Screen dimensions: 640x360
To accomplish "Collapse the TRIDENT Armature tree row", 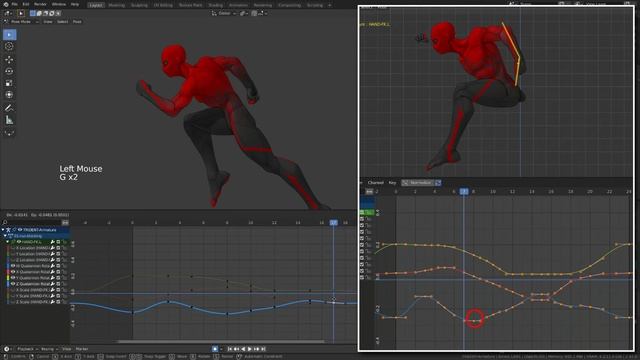I will (3, 230).
